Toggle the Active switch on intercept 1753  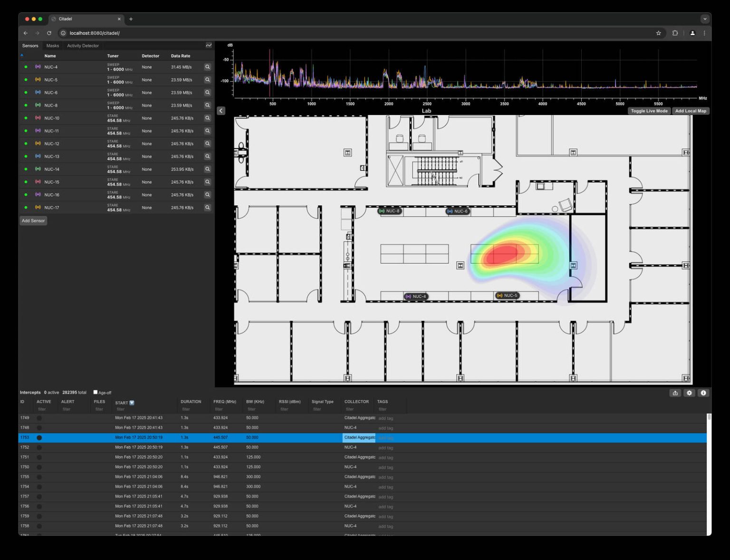tap(40, 437)
